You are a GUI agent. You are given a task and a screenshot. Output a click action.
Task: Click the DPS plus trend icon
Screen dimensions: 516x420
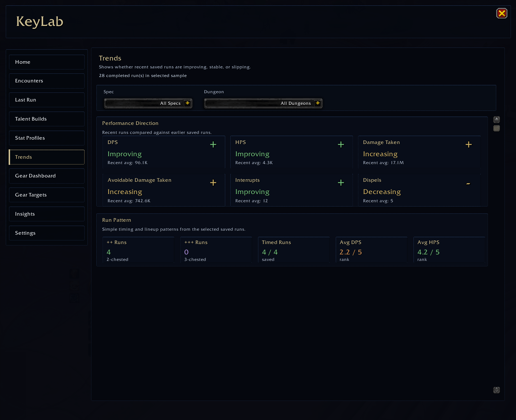(x=213, y=145)
